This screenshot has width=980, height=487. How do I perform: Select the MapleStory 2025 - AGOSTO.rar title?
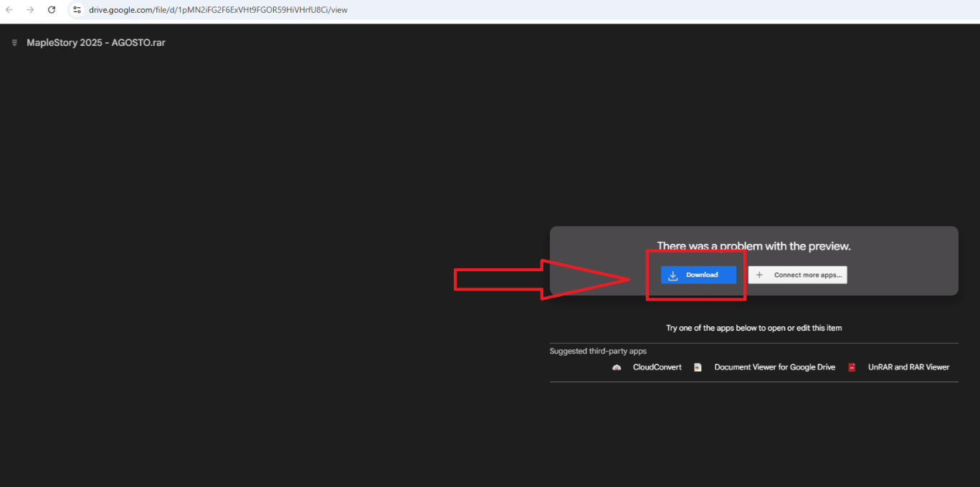[96, 43]
